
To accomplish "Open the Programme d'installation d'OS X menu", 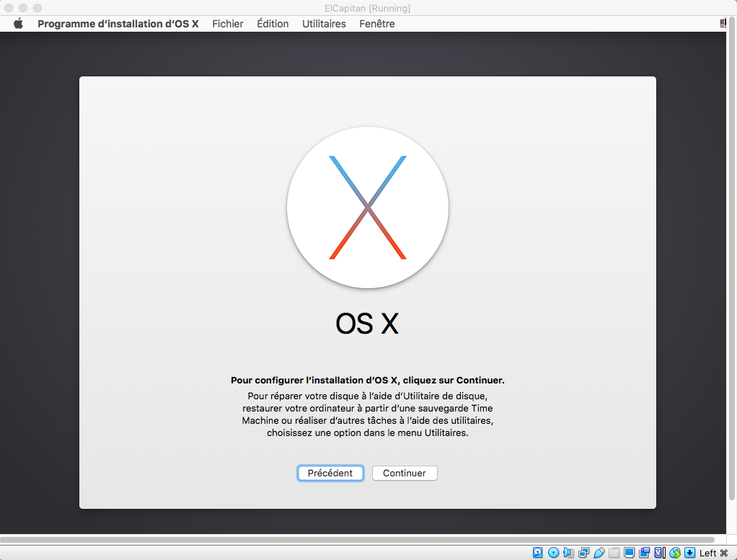I will point(118,24).
